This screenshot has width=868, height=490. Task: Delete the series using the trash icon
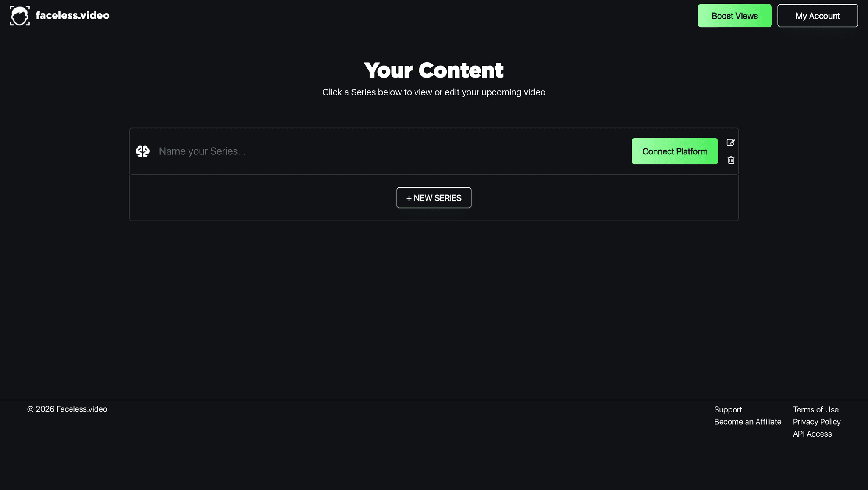coord(731,160)
